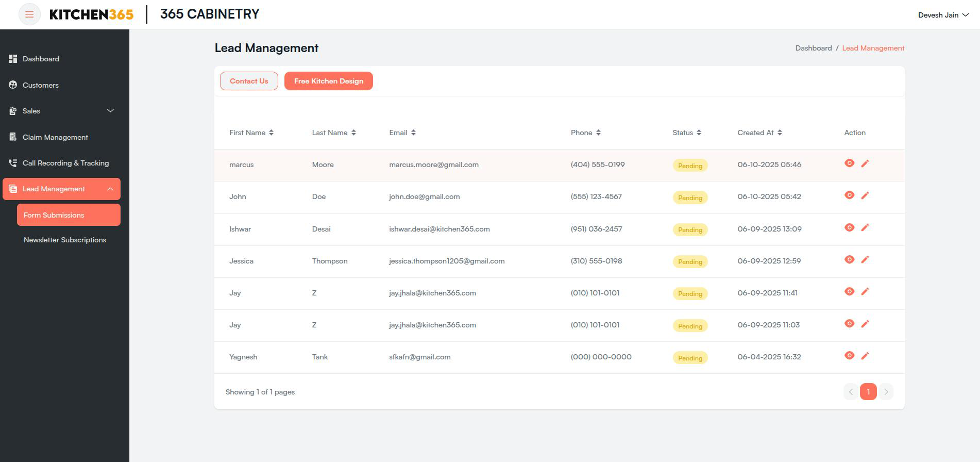Click the KITCHEN365 logo
This screenshot has height=462, width=980.
point(92,14)
